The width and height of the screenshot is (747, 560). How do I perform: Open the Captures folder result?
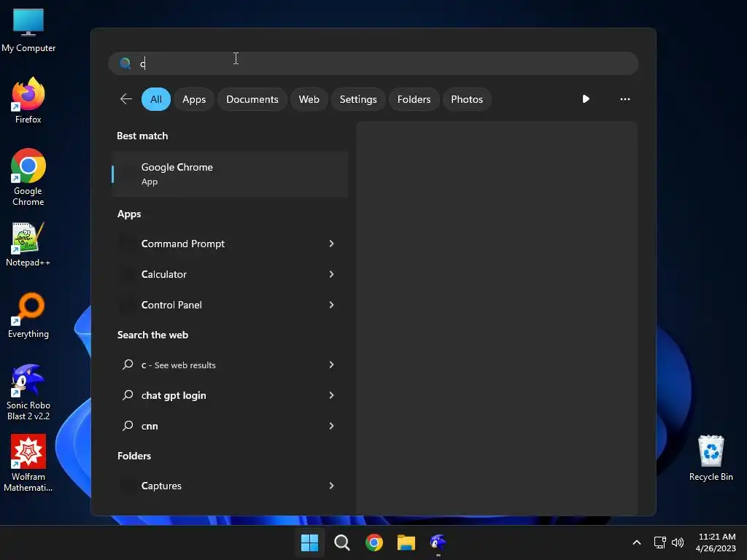tap(230, 486)
